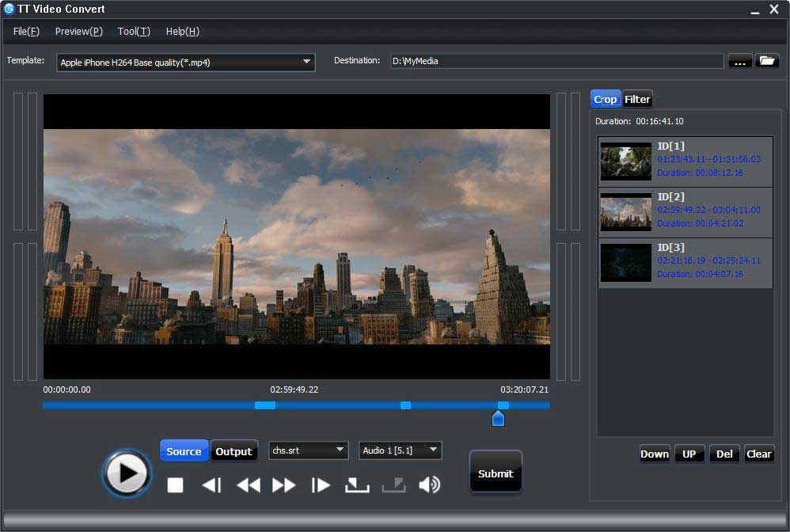
Task: Select the ID[2] clip thumbnail
Action: (625, 212)
